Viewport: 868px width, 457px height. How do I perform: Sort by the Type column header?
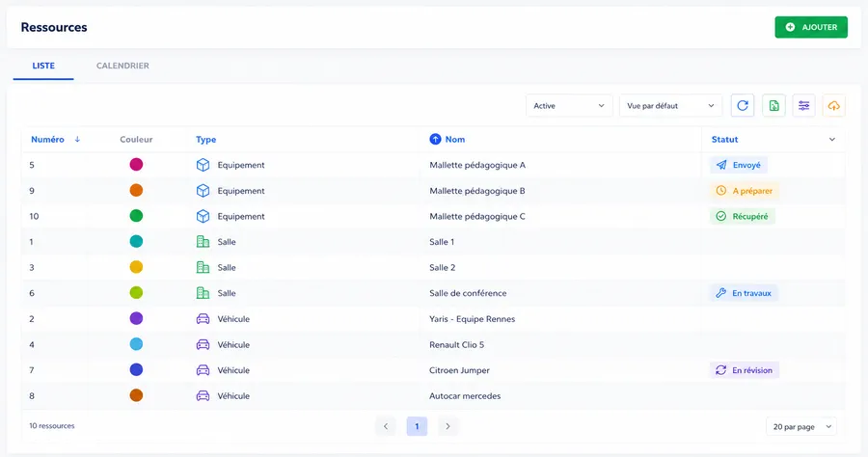coord(206,140)
